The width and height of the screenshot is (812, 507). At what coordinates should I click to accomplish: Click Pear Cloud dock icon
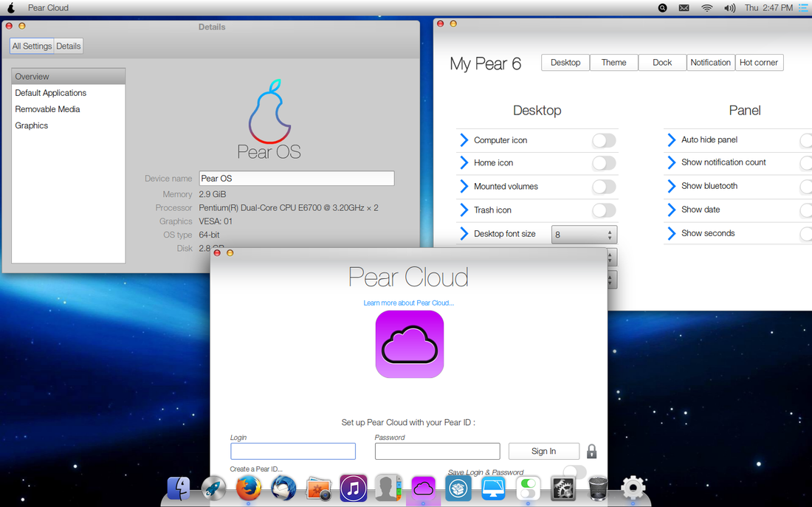(423, 488)
